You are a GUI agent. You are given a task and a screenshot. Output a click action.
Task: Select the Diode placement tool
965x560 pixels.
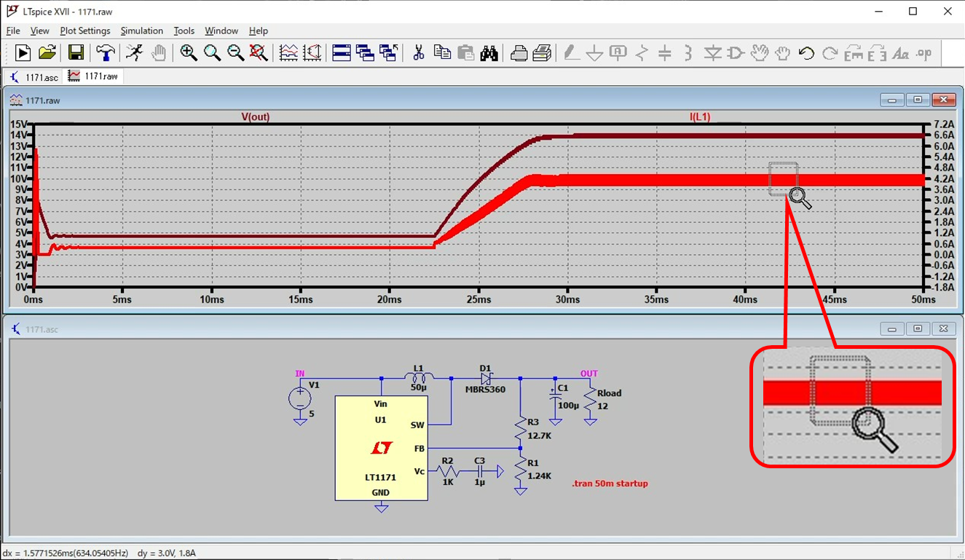tap(712, 52)
